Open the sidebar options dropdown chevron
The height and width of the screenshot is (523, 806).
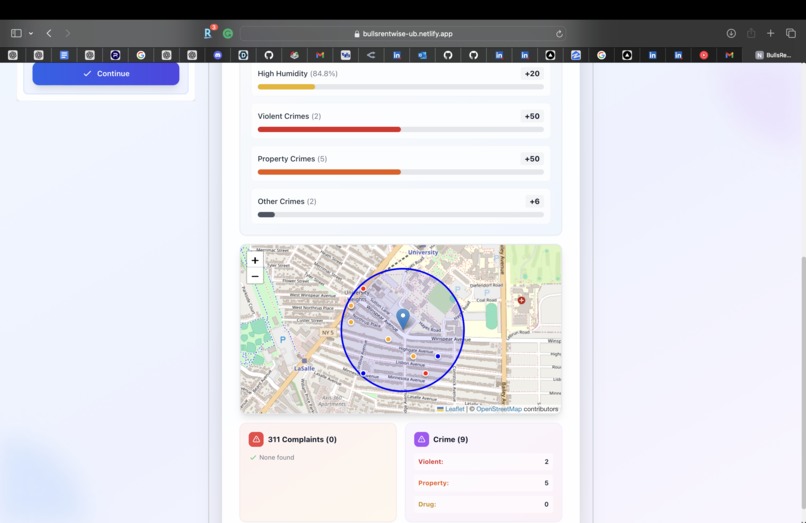31,33
